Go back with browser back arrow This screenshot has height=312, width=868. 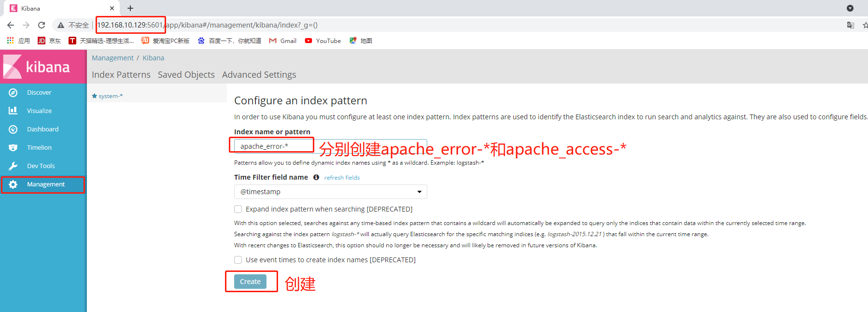point(11,25)
